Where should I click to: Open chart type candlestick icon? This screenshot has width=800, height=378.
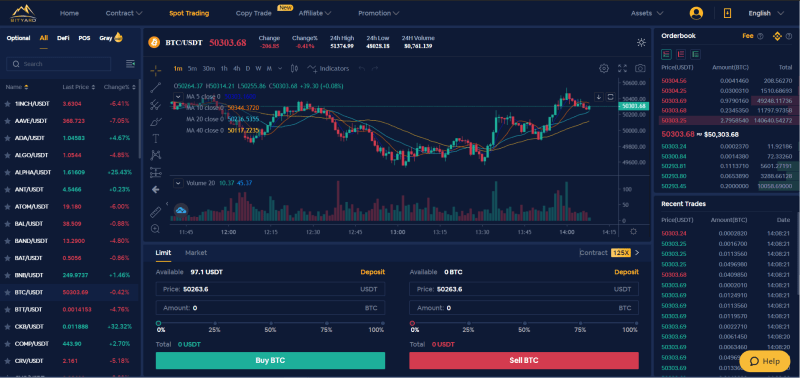[293, 68]
